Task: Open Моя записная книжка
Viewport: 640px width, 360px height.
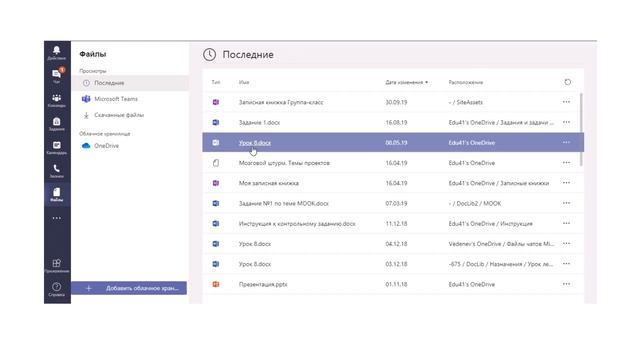Action: (x=269, y=183)
